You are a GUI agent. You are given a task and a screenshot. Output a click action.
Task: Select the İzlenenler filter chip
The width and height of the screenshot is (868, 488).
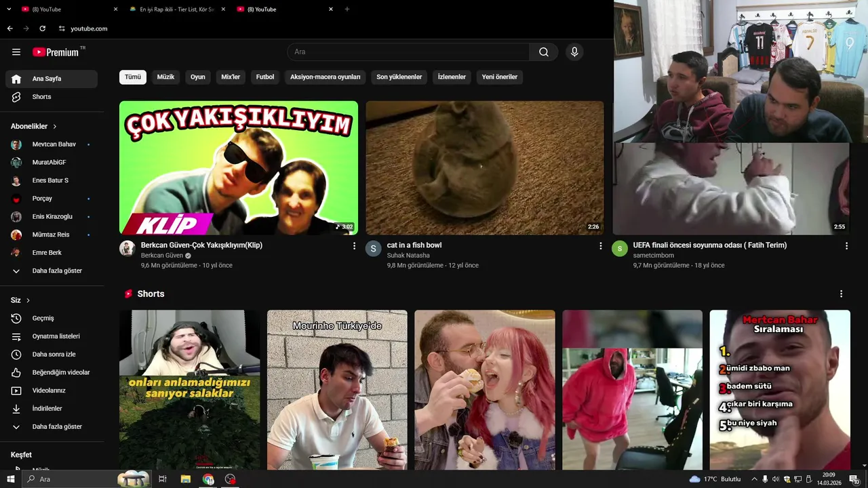[452, 77]
